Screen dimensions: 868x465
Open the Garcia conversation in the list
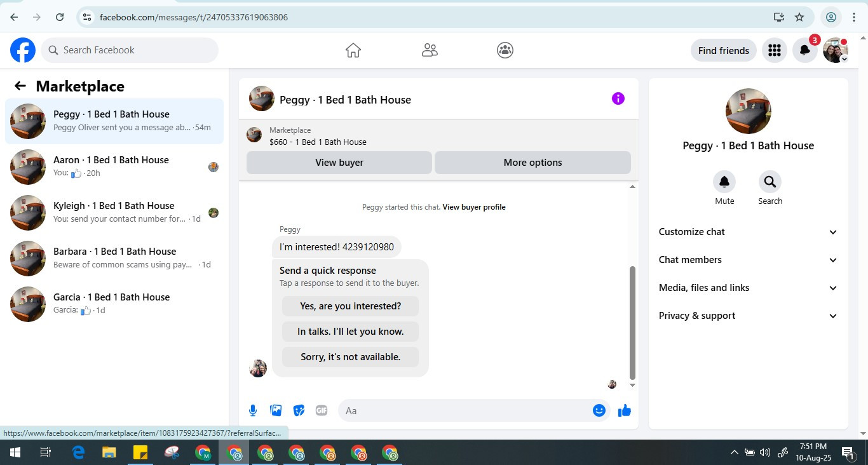click(x=114, y=304)
